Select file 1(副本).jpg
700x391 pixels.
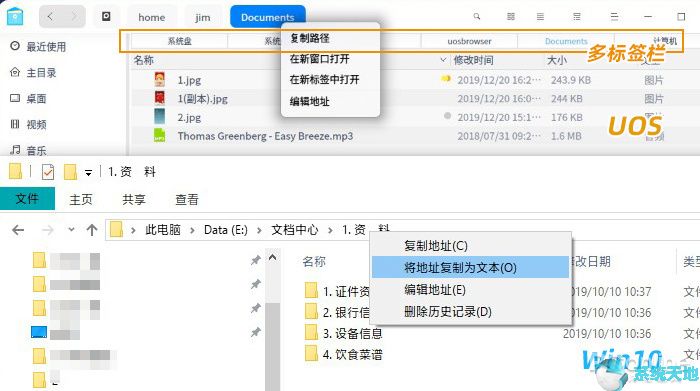click(x=202, y=99)
